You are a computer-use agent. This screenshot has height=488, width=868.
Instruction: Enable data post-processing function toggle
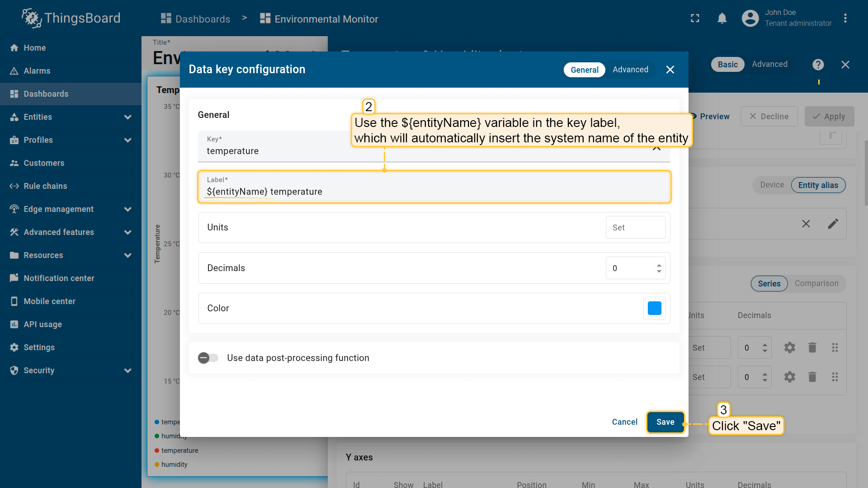tap(208, 358)
